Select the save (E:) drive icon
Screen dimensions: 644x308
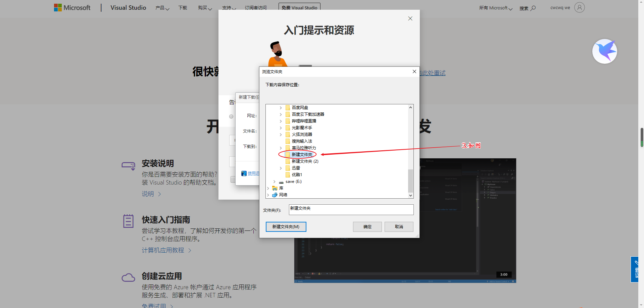[281, 181]
